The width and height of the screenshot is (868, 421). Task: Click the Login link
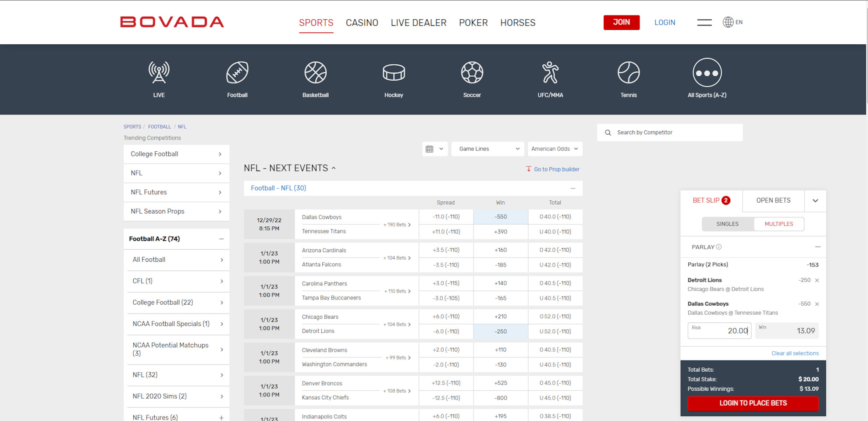[665, 22]
